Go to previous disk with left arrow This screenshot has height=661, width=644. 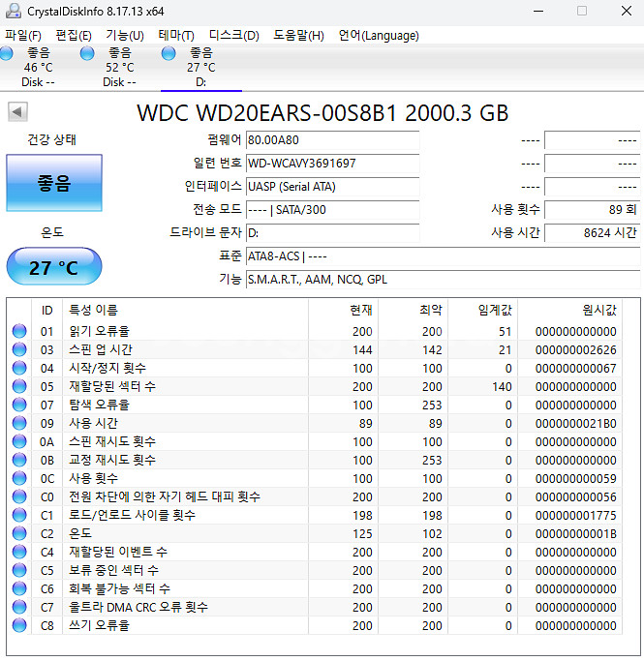[17, 112]
